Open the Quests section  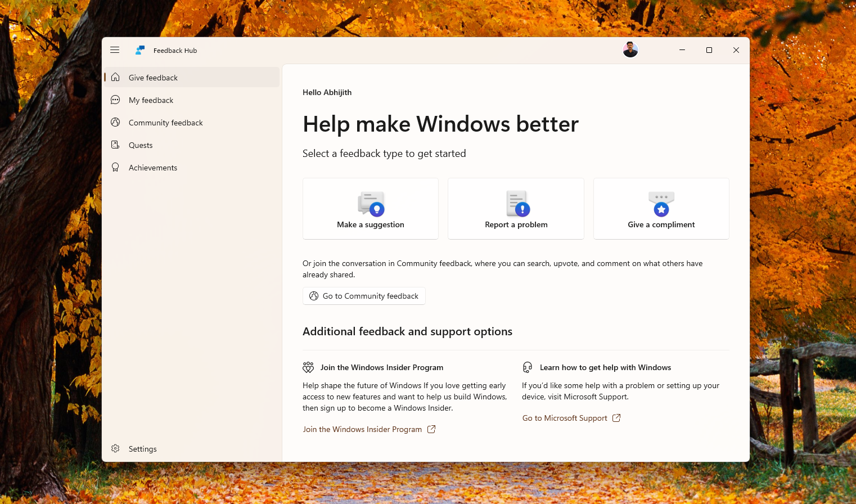pyautogui.click(x=192, y=145)
